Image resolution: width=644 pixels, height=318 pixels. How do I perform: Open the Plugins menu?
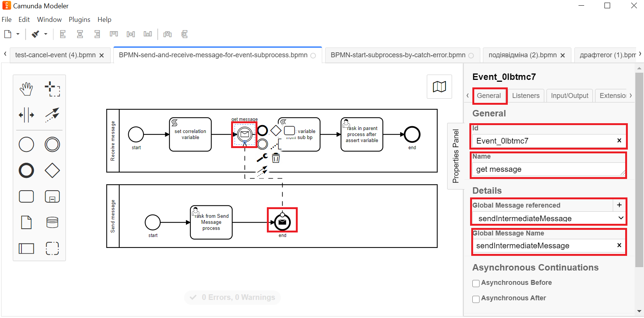point(79,20)
